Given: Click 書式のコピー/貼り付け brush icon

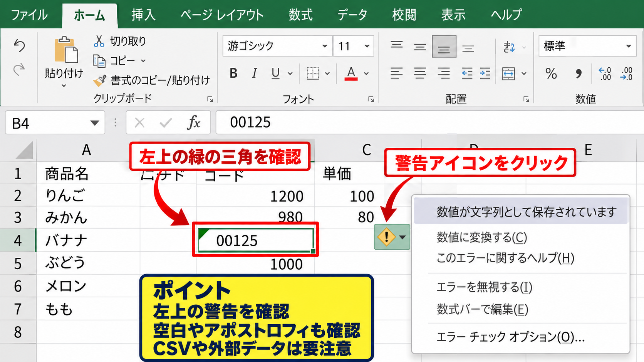Looking at the screenshot, I should (99, 80).
